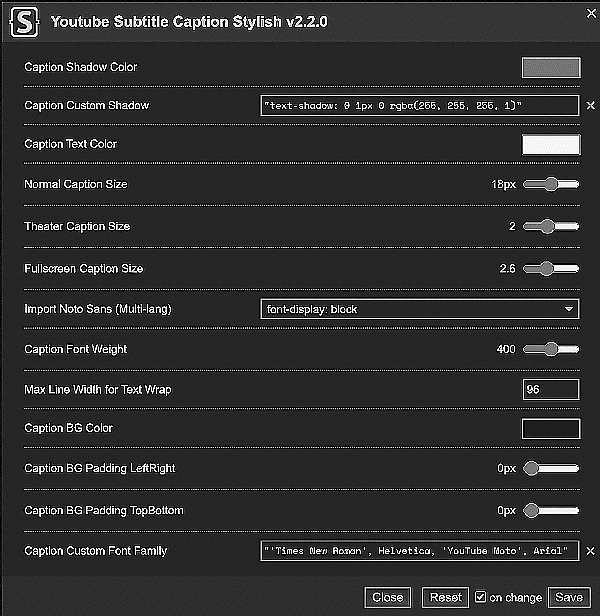Viewport: 600px width, 616px height.
Task: Click the 'Caption Shadow Color' label
Action: (x=81, y=67)
